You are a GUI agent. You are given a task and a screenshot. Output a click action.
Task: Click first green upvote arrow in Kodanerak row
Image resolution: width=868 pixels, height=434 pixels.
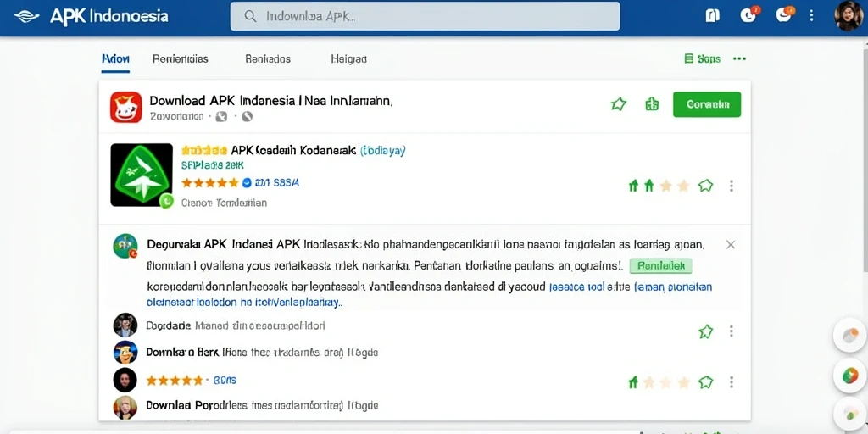point(634,186)
